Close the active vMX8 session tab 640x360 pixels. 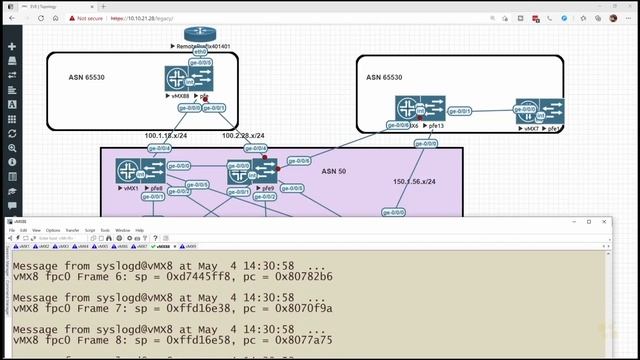pos(175,247)
